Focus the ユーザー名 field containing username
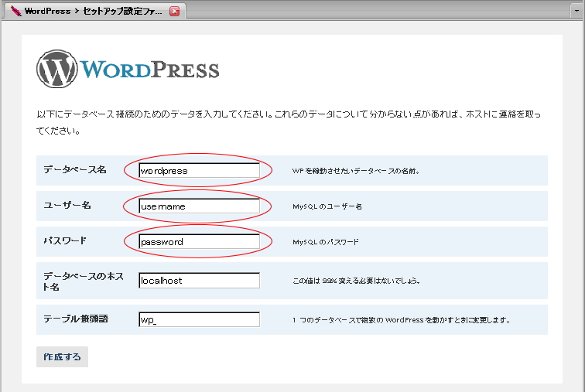This screenshot has height=392, width=585. [x=199, y=206]
